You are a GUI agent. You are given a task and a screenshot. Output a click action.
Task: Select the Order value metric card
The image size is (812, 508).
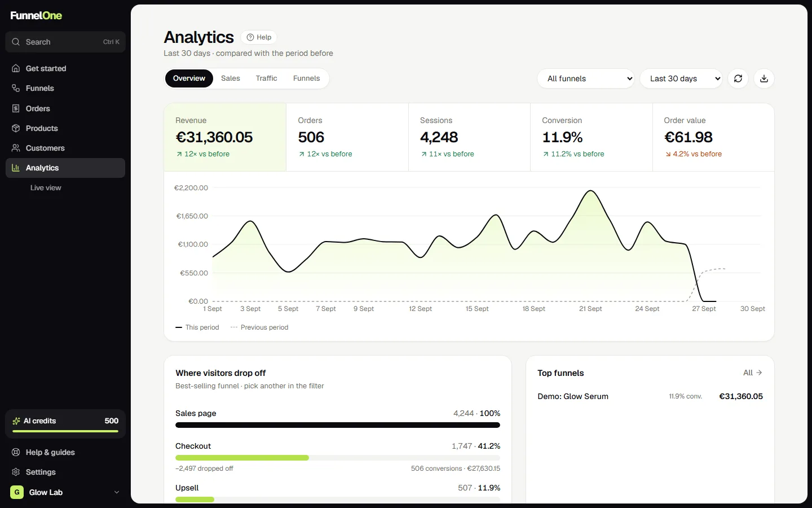[713, 137]
